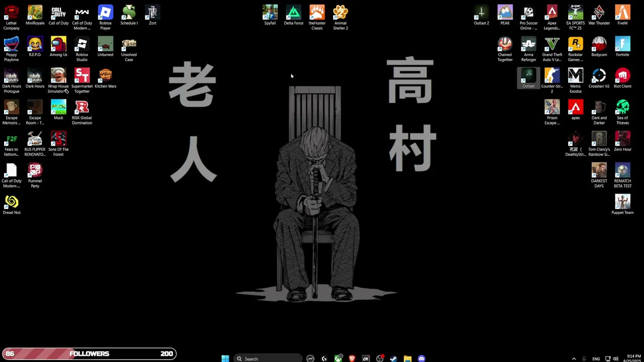Open the Windows Start menu

pos(225,358)
